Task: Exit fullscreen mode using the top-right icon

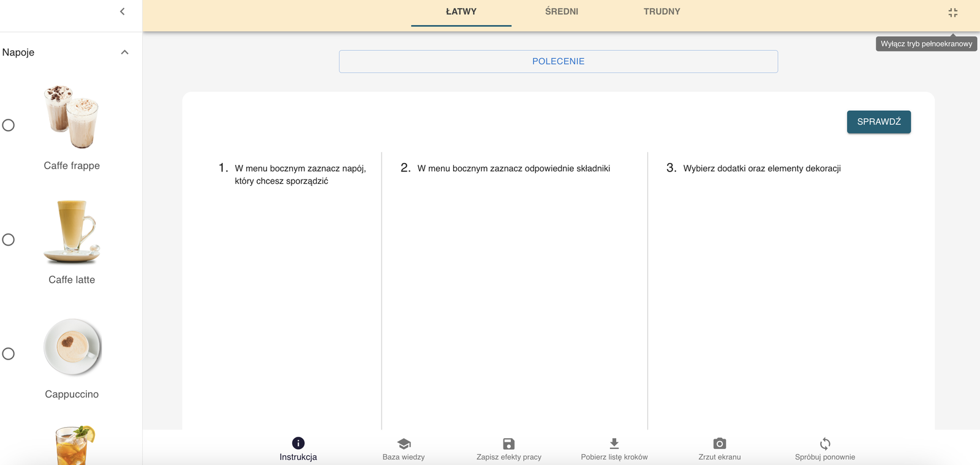Action: (x=952, y=12)
